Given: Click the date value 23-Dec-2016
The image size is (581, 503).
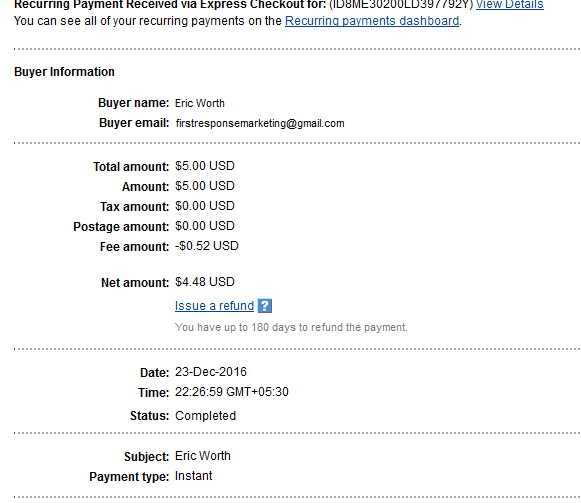Looking at the screenshot, I should pyautogui.click(x=211, y=372).
